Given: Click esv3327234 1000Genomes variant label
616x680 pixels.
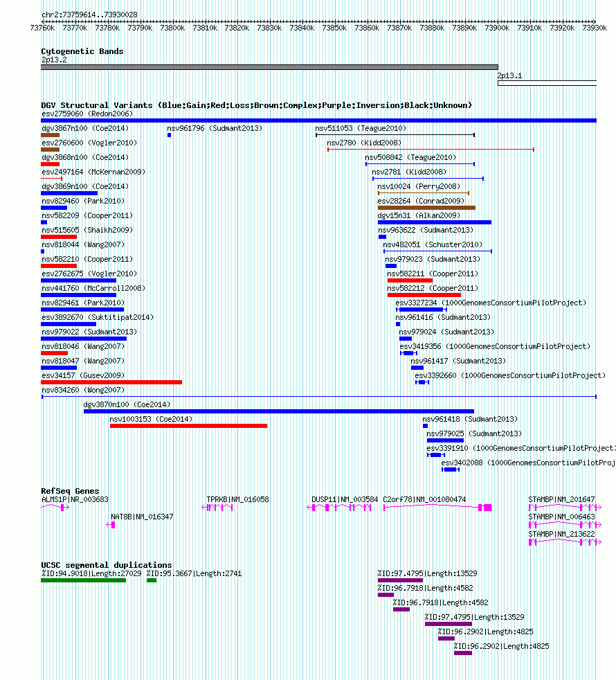Looking at the screenshot, I should click(491, 303).
